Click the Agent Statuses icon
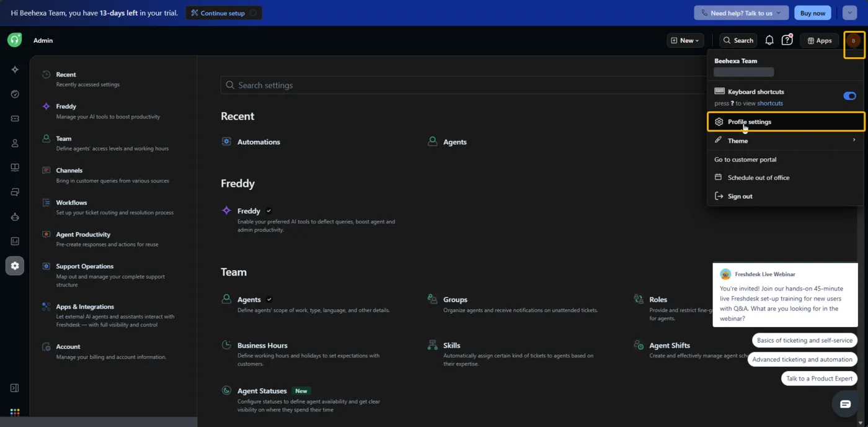 tap(226, 390)
